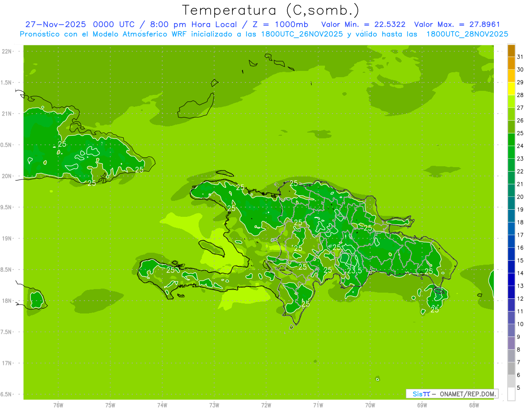Click the dark orange swatch above legend value 31
532x411 pixels.
tap(511, 51)
